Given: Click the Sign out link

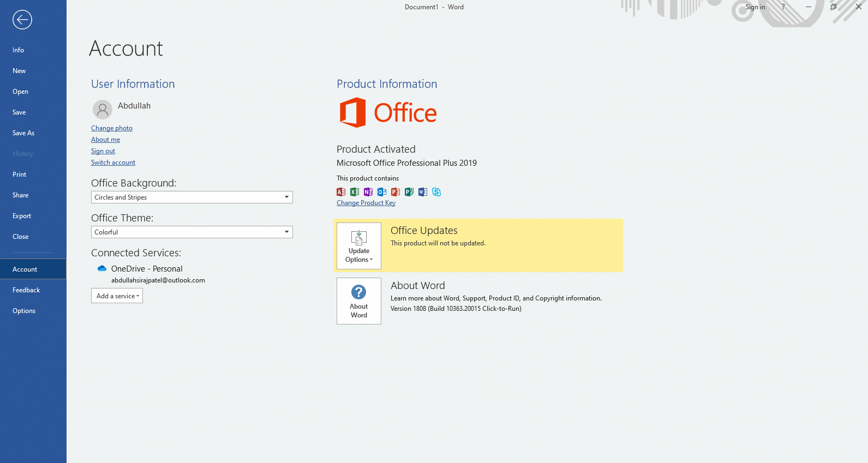Looking at the screenshot, I should coord(103,151).
